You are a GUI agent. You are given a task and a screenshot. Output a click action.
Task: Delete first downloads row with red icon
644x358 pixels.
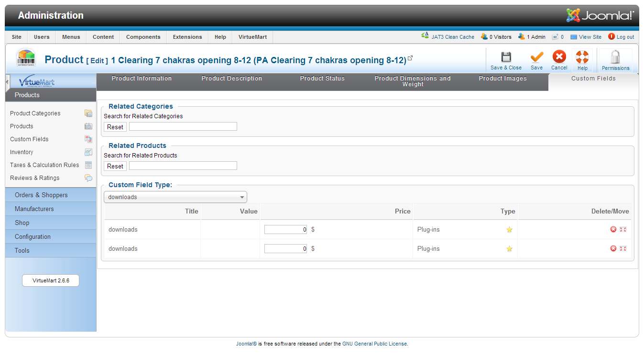[x=613, y=230]
